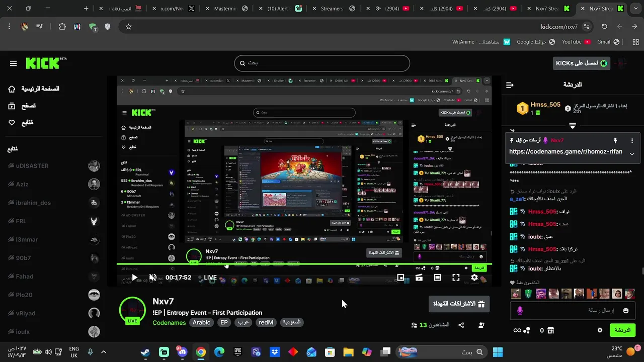The width and height of the screenshot is (644, 362).
Task: Click the Kick search box
Action: point(322,63)
